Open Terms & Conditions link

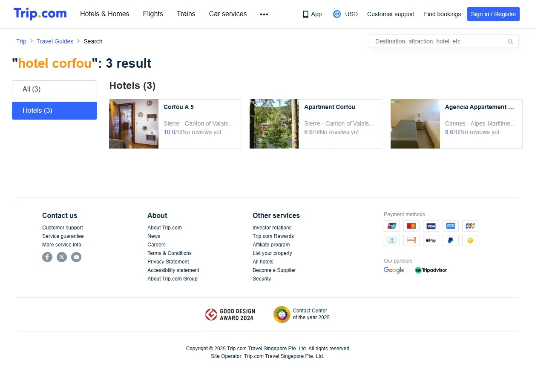pyautogui.click(x=170, y=253)
